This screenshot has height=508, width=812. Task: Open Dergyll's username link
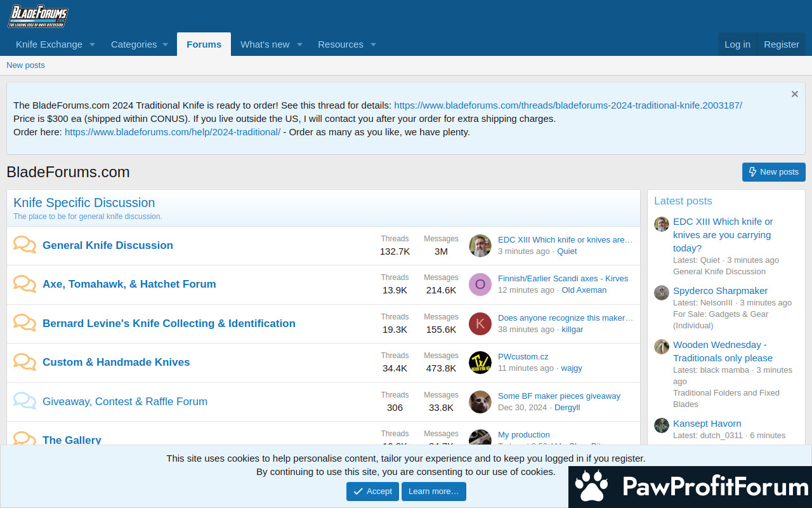coord(567,407)
